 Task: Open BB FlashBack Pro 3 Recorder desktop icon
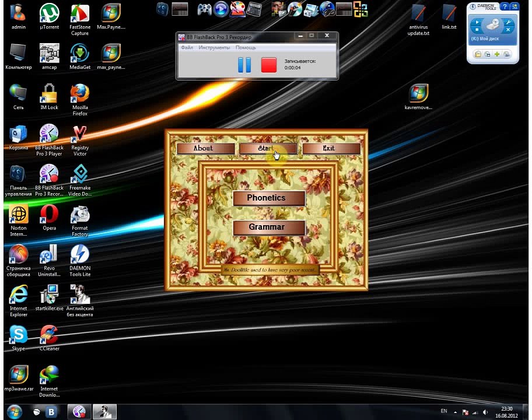(x=49, y=180)
